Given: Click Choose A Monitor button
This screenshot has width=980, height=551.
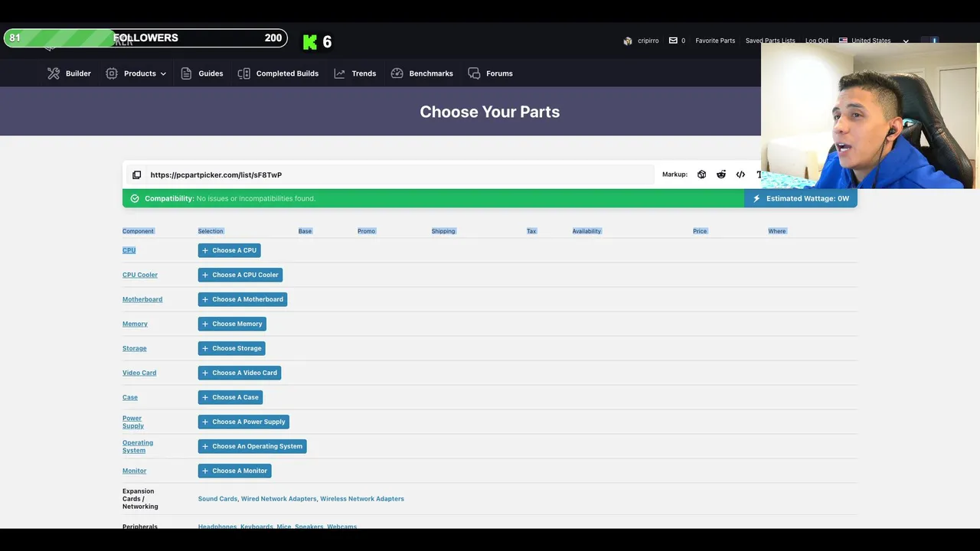Looking at the screenshot, I should (235, 471).
